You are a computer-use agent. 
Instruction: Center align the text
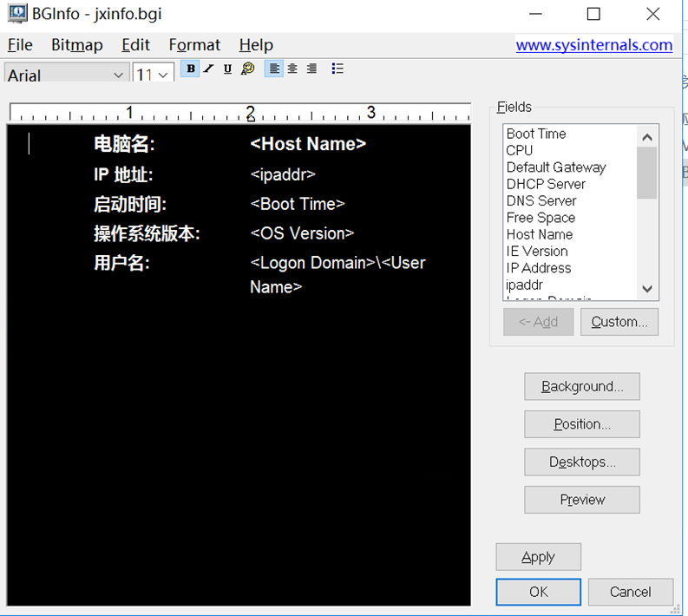point(292,69)
